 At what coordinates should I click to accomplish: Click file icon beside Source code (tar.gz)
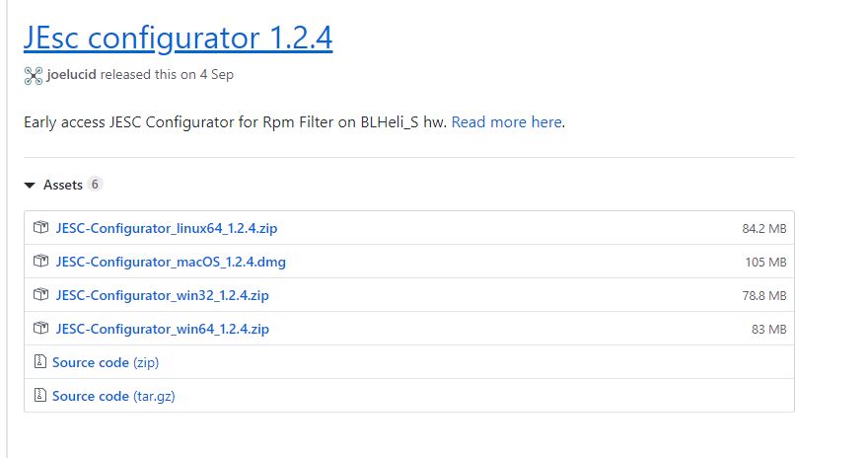pos(39,395)
